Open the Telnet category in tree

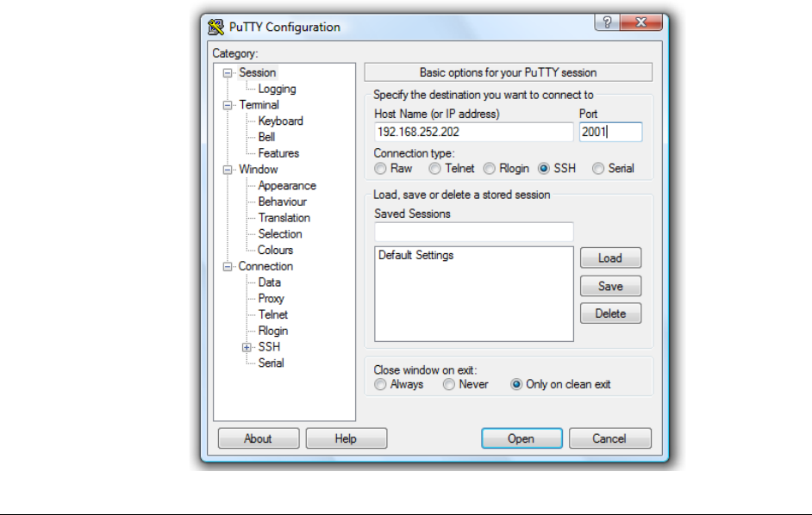tap(273, 314)
